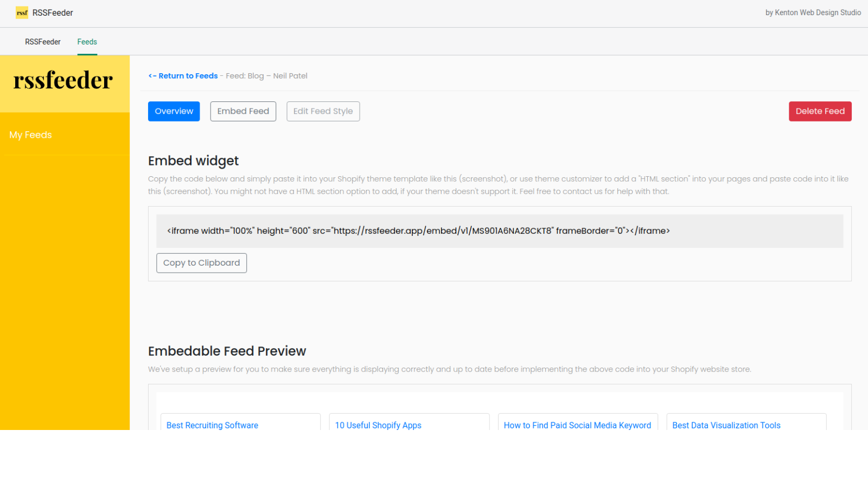Click the Embed widget heading
This screenshot has height=488, width=868.
point(193,161)
